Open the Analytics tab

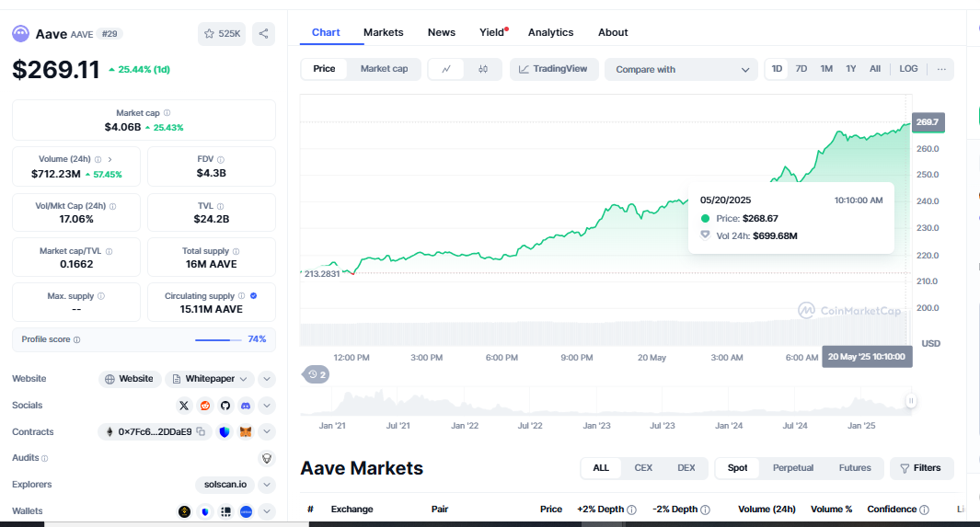[x=550, y=32]
